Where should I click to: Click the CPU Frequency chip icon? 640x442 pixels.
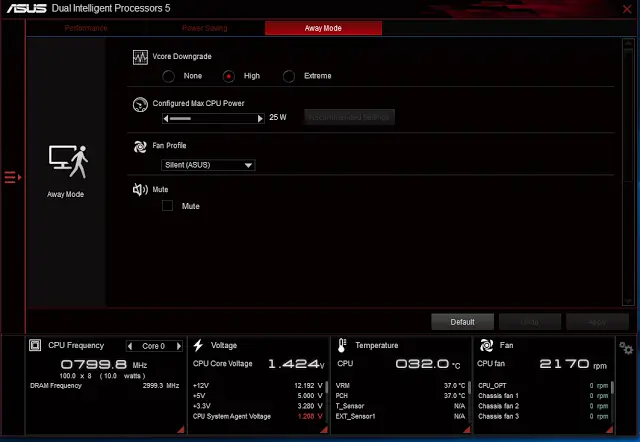pos(35,345)
